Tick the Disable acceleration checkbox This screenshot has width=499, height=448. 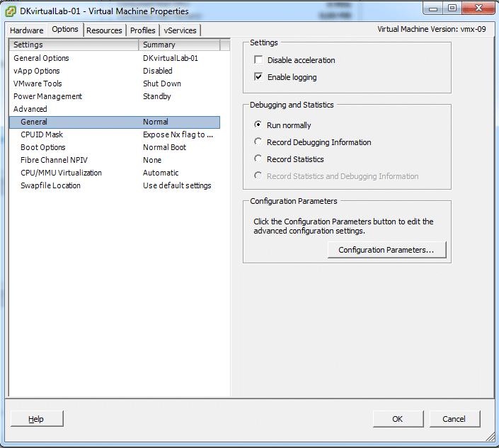pyautogui.click(x=258, y=60)
